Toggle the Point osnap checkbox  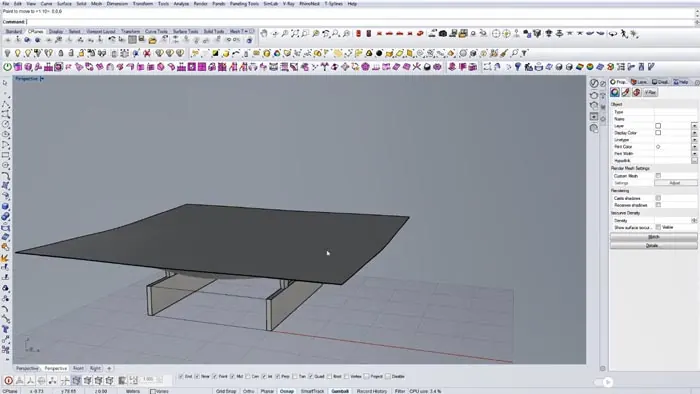pos(215,377)
